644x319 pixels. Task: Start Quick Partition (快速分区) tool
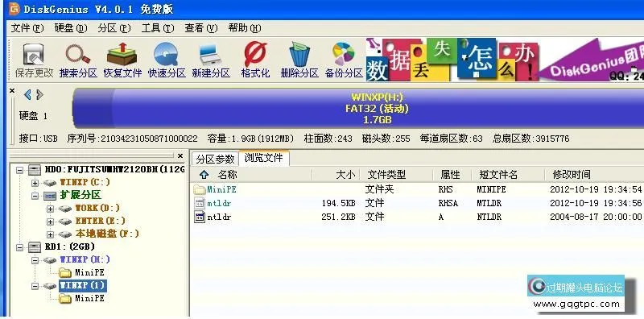coord(167,55)
